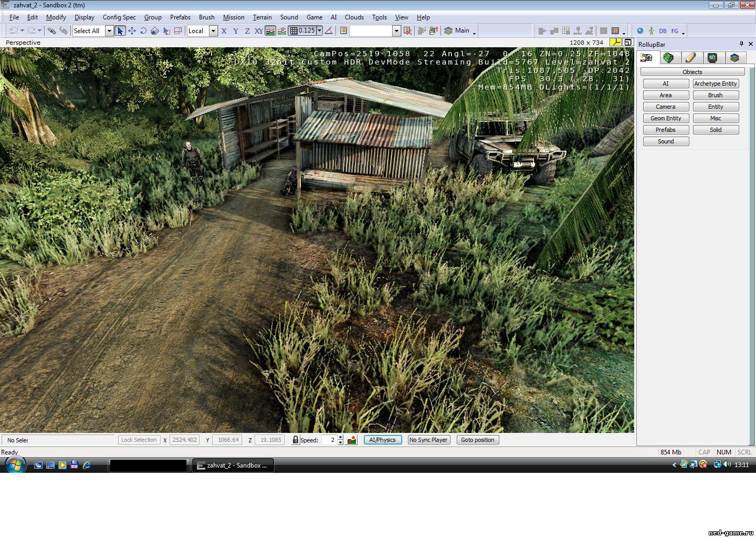Click the Goto position button
This screenshot has width=756, height=538.
(x=478, y=440)
